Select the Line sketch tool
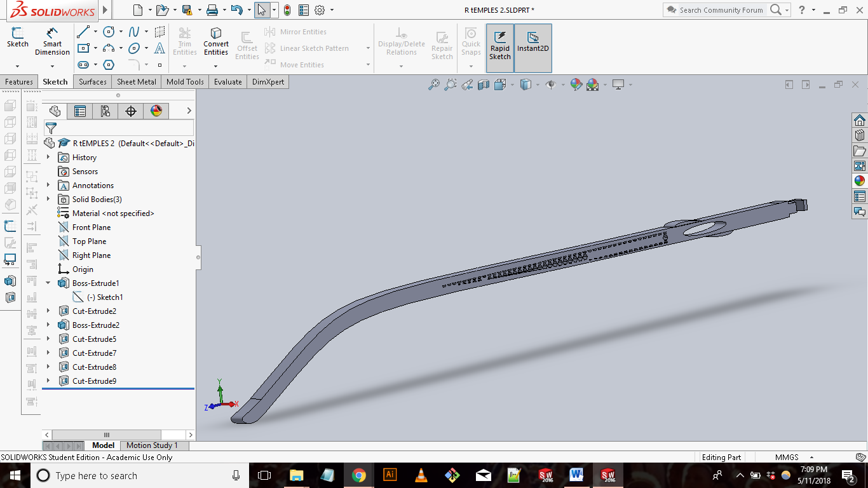The image size is (868, 488). 83,31
